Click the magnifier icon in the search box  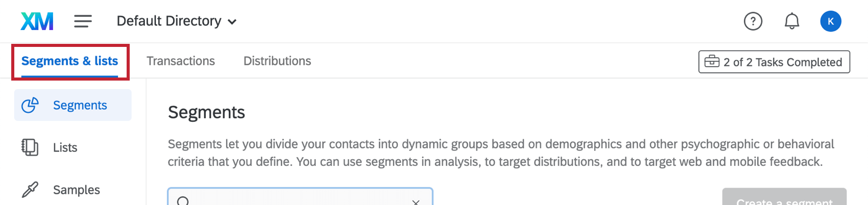point(183,201)
